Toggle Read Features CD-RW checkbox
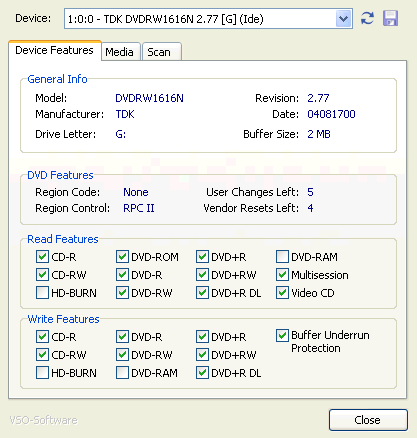417x438 pixels. [42, 275]
